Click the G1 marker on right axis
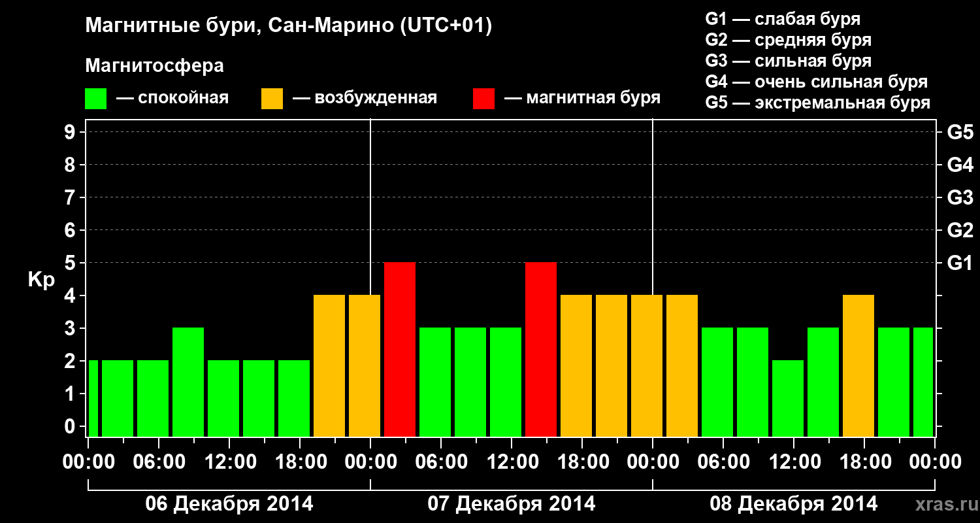The image size is (980, 523). (960, 263)
